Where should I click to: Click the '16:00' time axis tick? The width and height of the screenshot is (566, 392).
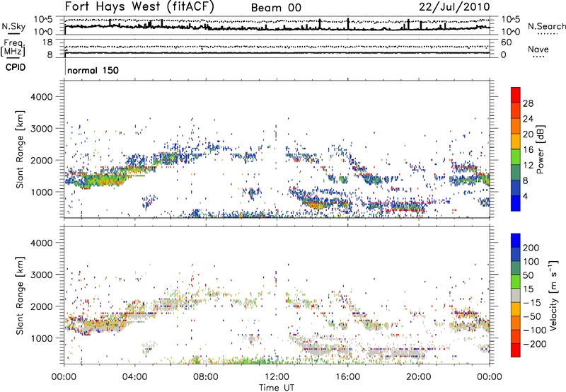[347, 377]
